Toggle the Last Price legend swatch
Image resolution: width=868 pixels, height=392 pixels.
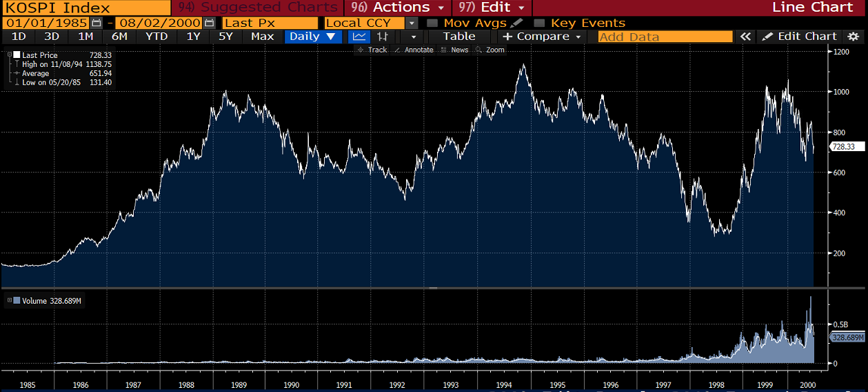[x=17, y=55]
